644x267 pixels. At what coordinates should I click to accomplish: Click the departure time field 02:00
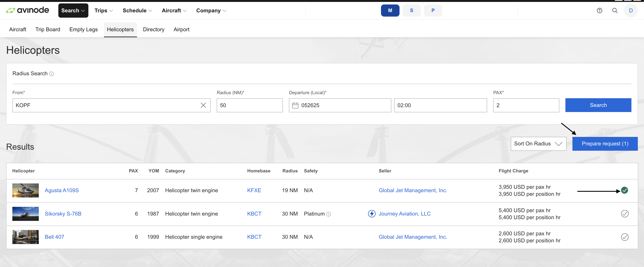[x=440, y=105]
